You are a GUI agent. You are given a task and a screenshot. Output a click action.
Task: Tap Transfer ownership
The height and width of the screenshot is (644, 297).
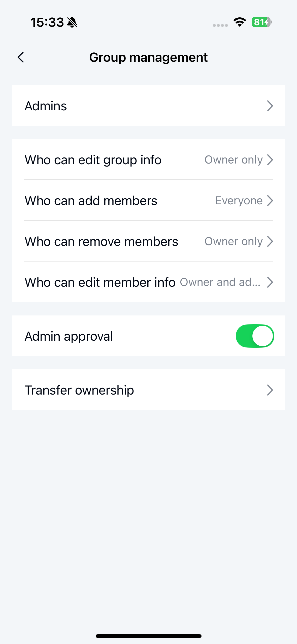pos(79,390)
